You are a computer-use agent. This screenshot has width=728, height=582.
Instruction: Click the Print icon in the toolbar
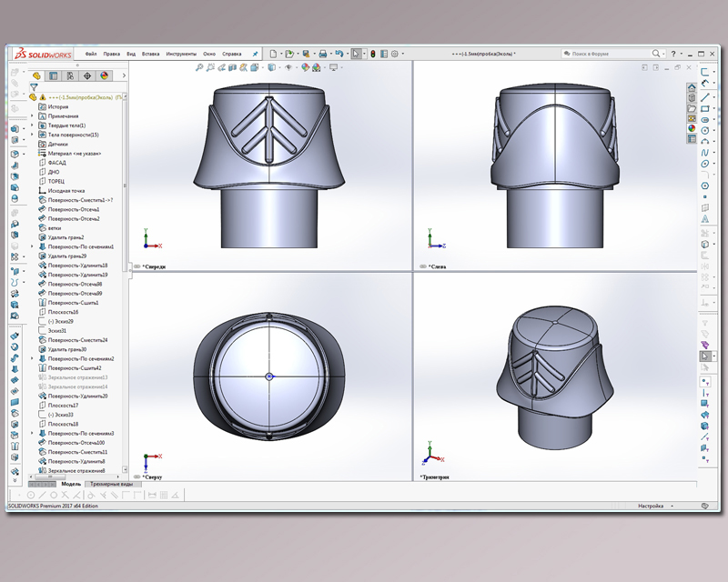pos(322,54)
